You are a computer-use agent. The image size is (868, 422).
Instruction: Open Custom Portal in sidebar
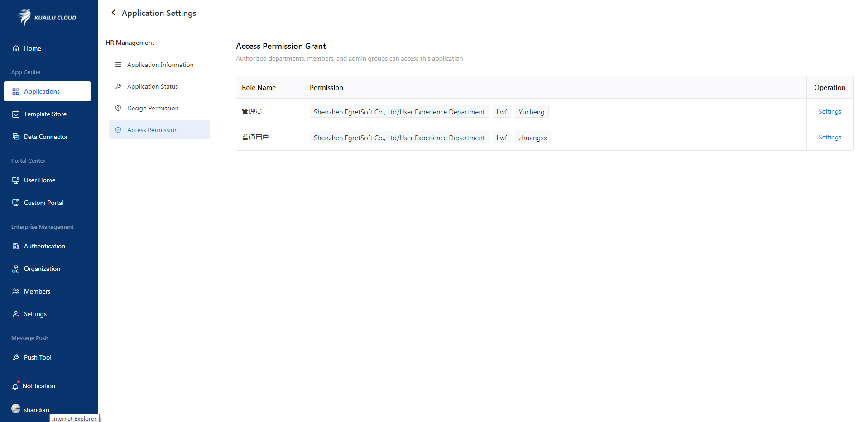43,203
